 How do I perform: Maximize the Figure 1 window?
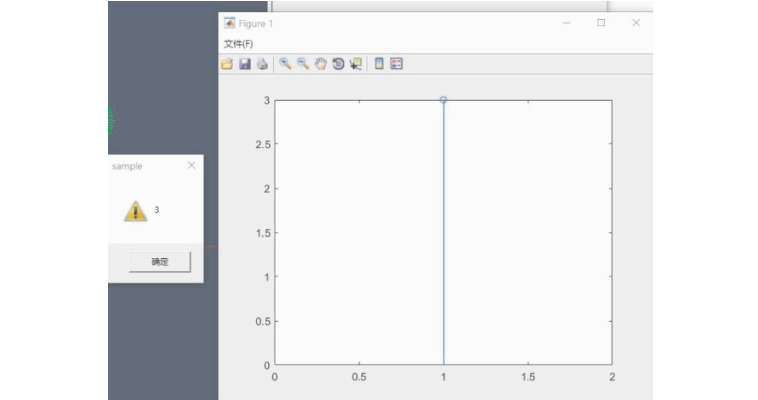[x=601, y=23]
